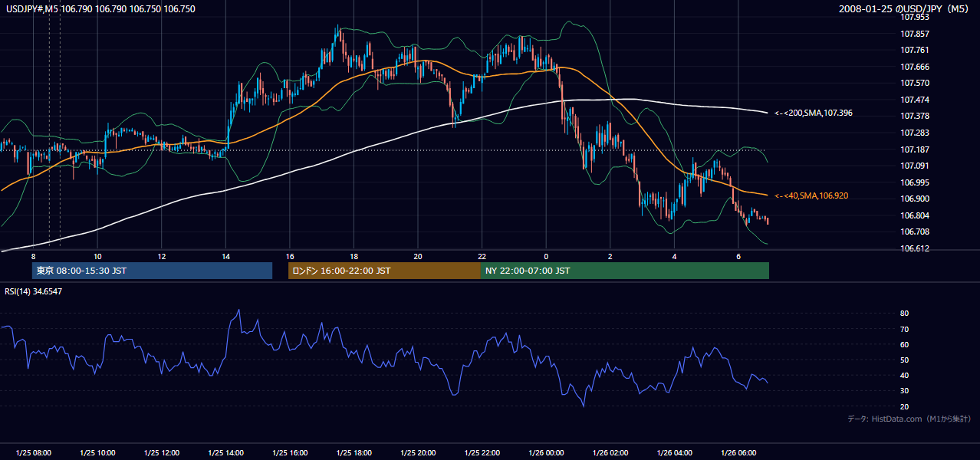Click the 107.761 price axis label
Viewport: 980px width, 460px height.
pos(915,50)
